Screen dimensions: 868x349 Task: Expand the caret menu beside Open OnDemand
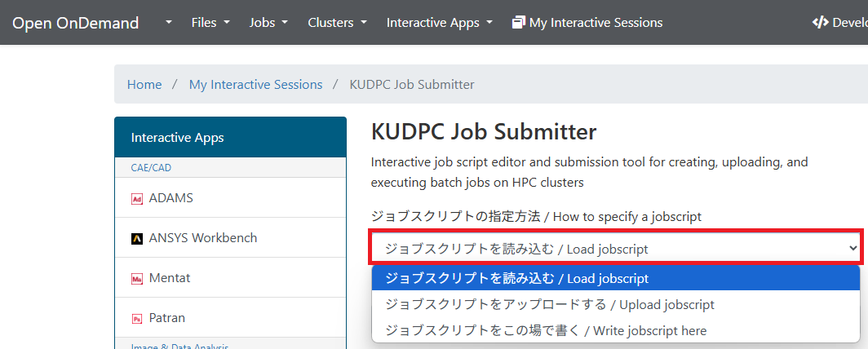(169, 23)
